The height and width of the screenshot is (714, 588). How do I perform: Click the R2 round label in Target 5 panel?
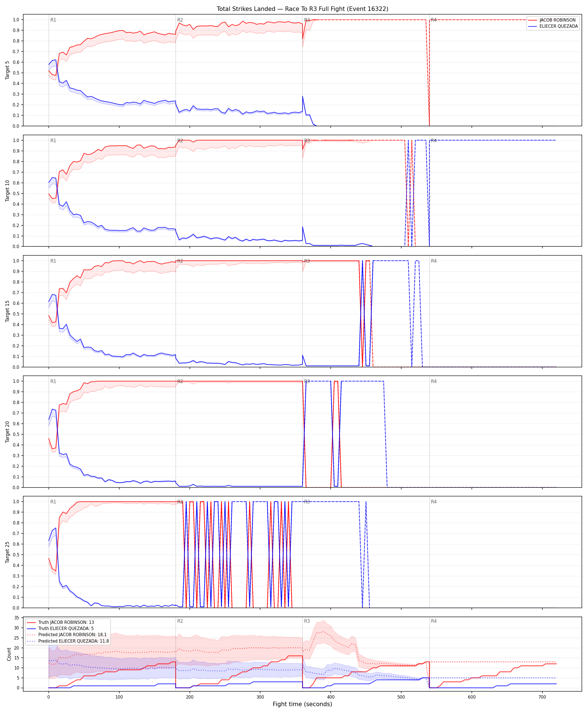coord(180,20)
